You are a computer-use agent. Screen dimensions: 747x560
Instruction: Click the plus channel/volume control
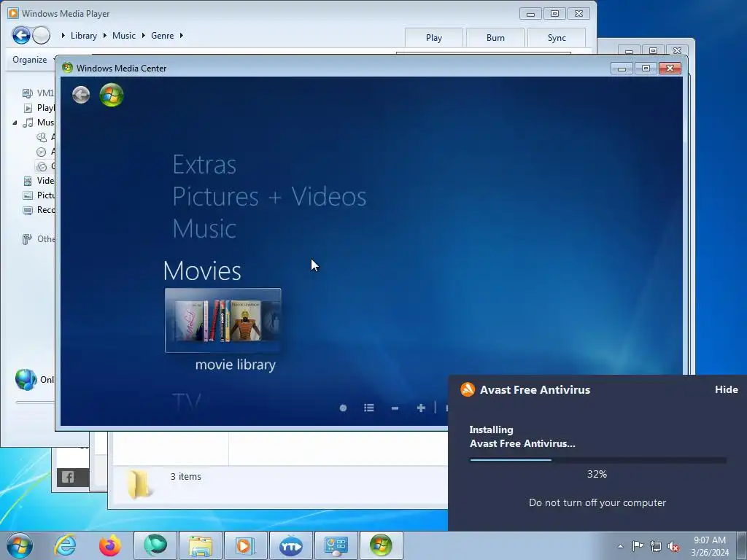[421, 408]
